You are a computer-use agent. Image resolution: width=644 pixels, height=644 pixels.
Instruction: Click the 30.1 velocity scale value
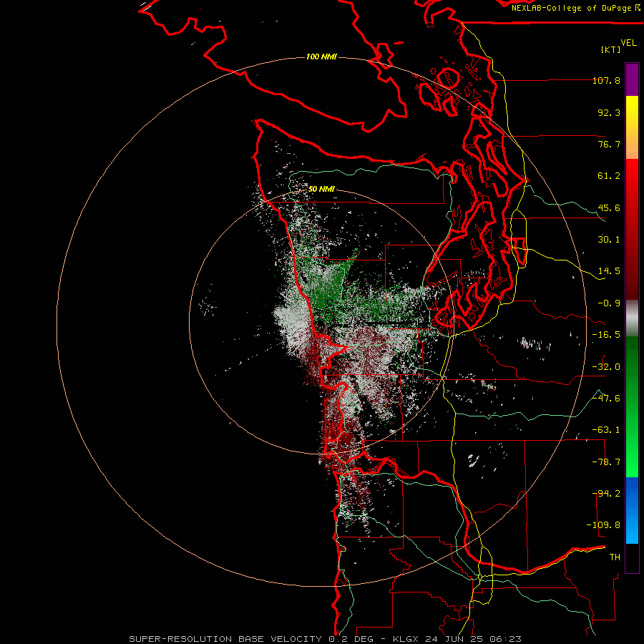[609, 240]
